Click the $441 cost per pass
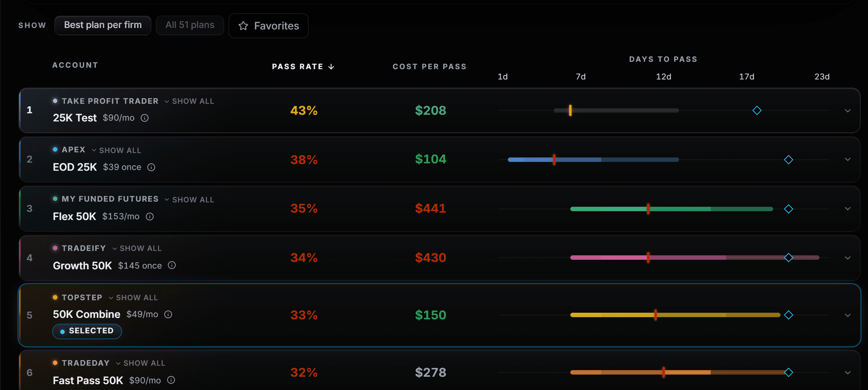Screen dimensions: 868x390 [430, 208]
